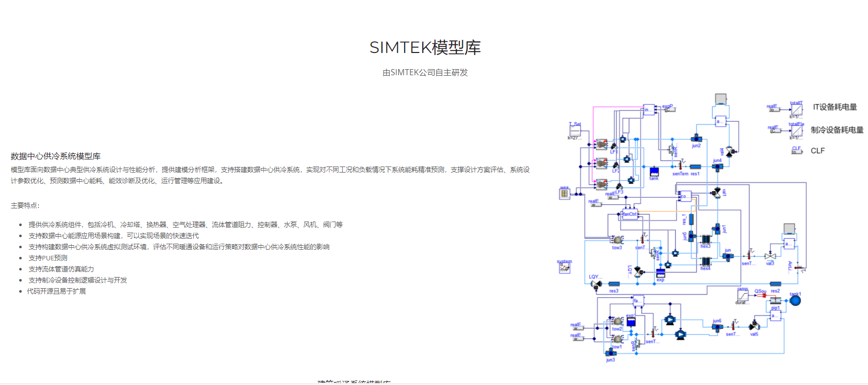Viewport: 868px width, 385px height.
Task: Select the res1 resistance component
Action: click(695, 167)
